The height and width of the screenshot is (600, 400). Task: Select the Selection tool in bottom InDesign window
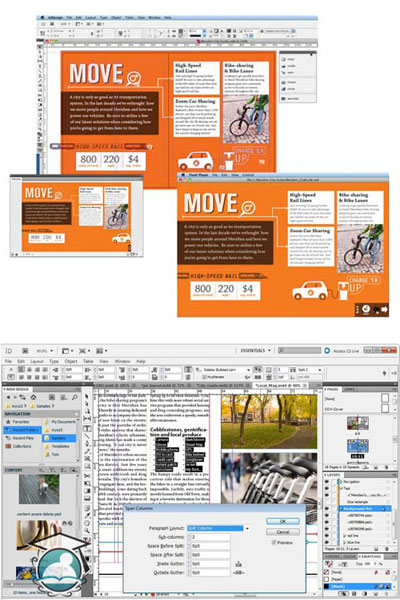pyautogui.click(x=87, y=396)
